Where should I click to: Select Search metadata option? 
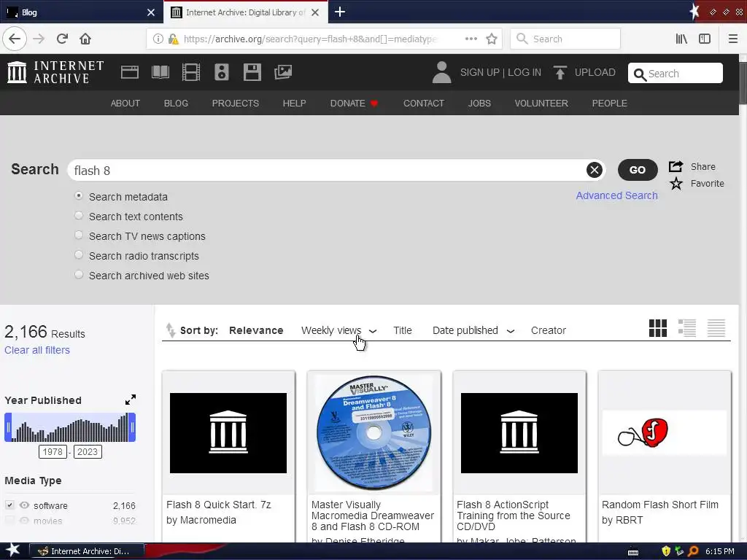pos(79,195)
